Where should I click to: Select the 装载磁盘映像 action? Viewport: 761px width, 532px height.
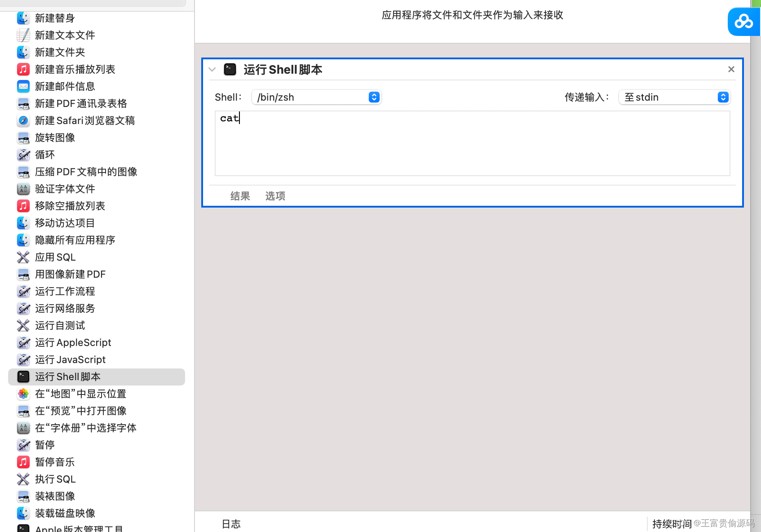97,513
